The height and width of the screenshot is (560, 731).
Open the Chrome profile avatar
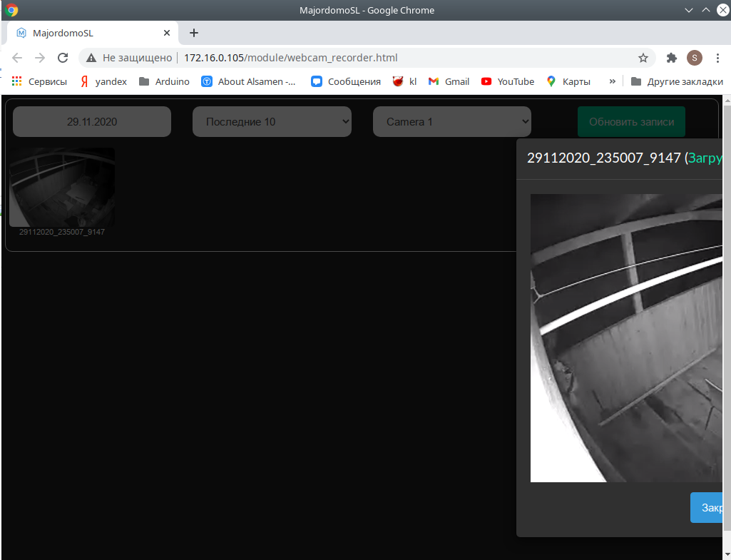(x=695, y=58)
